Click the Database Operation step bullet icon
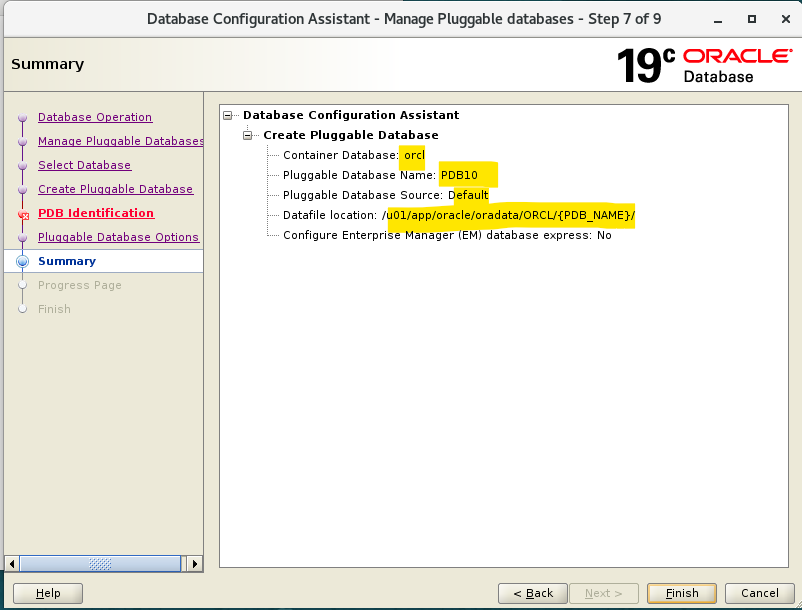This screenshot has height=610, width=802. tap(23, 118)
